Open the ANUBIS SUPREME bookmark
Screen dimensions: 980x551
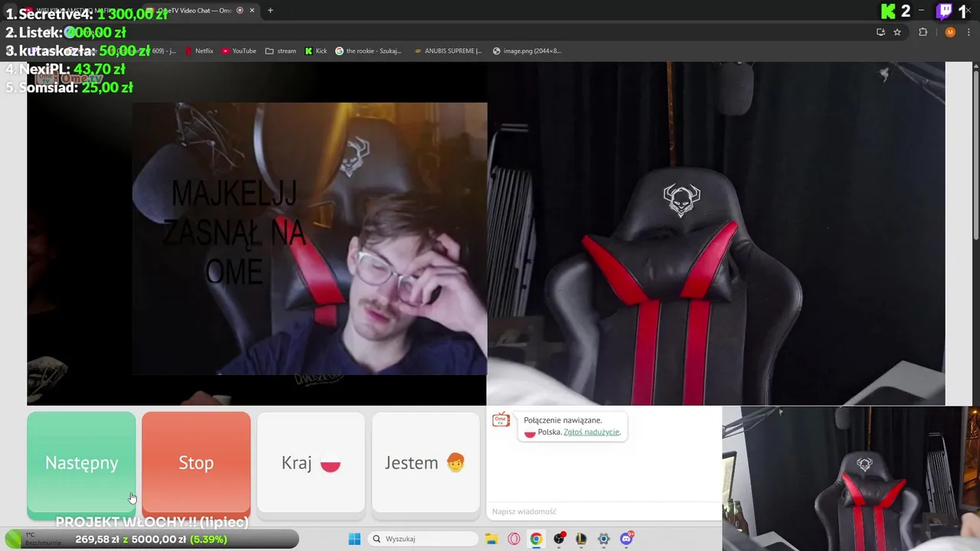click(x=448, y=51)
